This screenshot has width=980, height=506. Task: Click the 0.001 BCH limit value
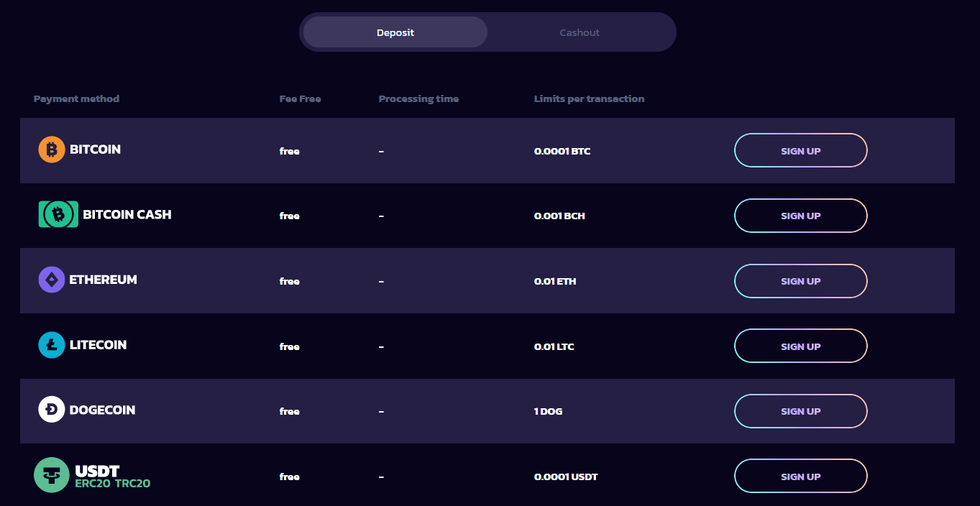(x=559, y=216)
